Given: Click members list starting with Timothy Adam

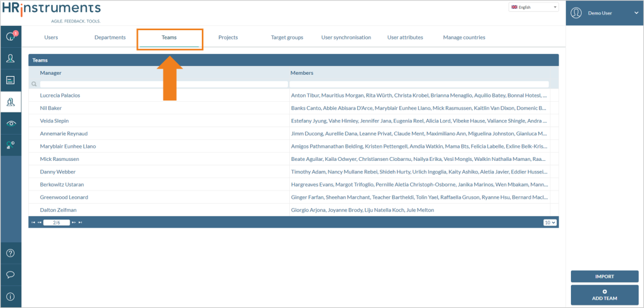Looking at the screenshot, I should [419, 172].
